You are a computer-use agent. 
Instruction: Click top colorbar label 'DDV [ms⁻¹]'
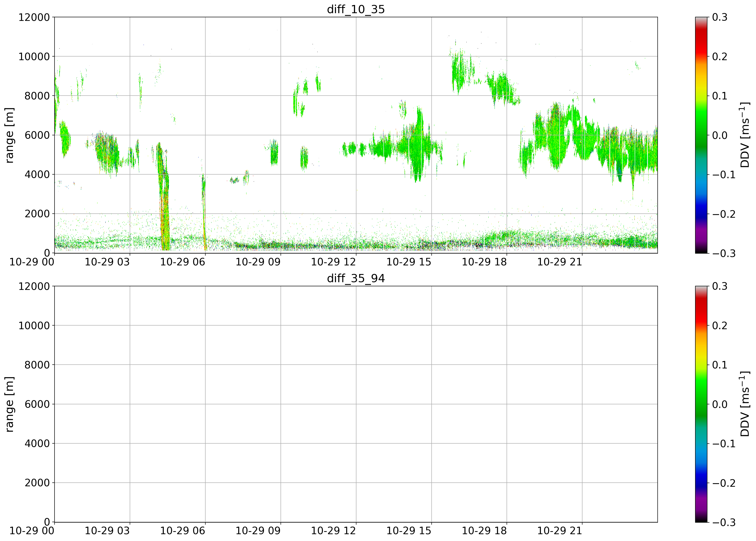(745, 135)
